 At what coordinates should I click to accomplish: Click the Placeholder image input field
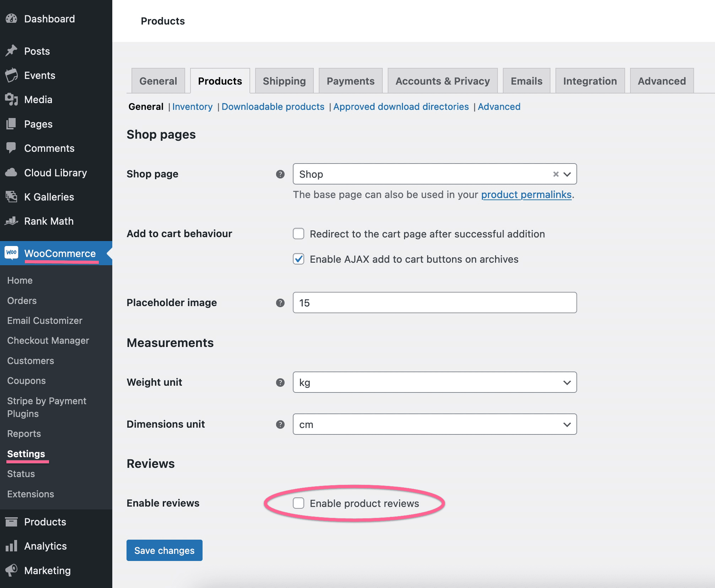[435, 303]
